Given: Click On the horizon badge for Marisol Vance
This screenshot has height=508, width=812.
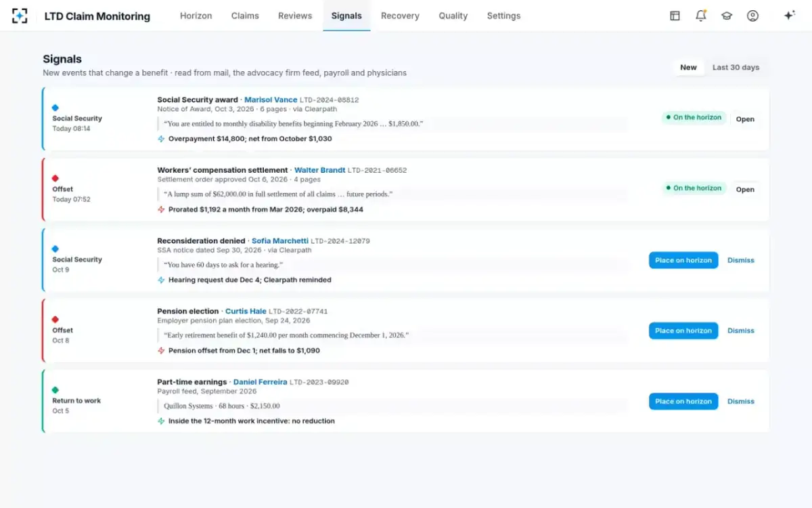Looking at the screenshot, I should 694,117.
